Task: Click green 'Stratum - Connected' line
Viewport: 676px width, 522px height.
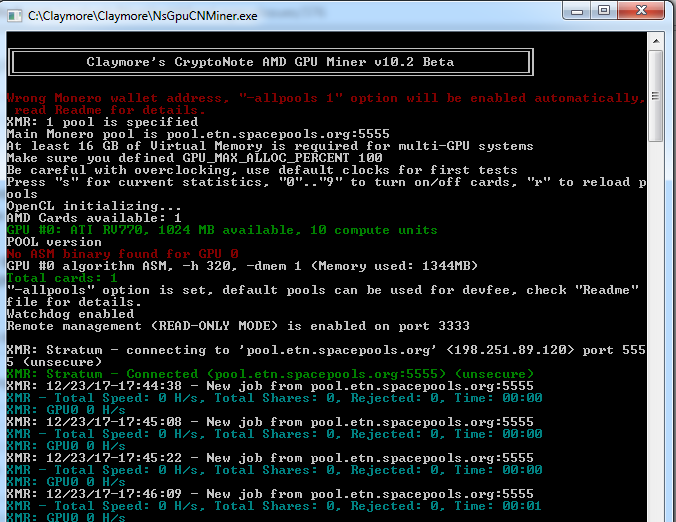Action: click(270, 374)
